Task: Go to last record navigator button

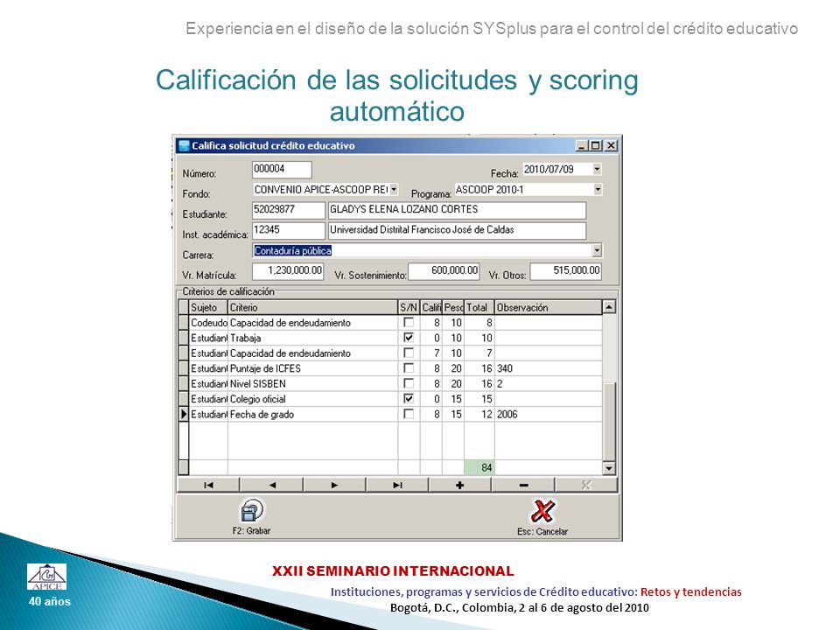Action: [x=397, y=485]
